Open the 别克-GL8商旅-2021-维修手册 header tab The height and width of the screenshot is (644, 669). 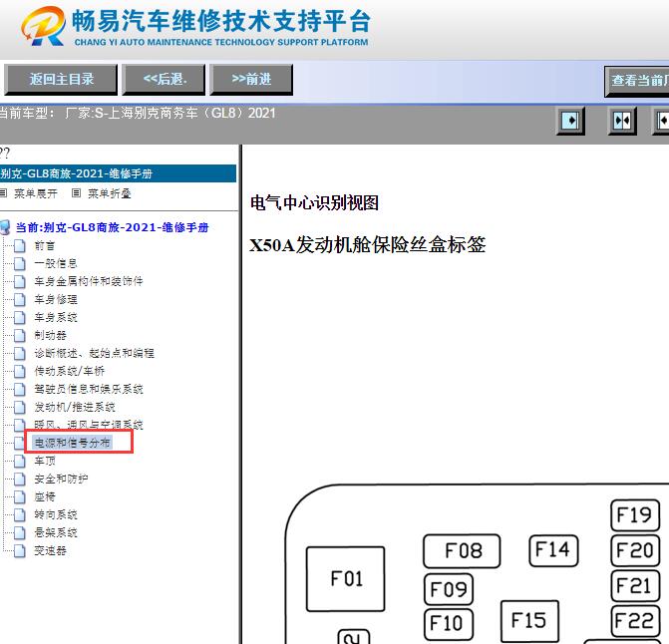coord(118,173)
